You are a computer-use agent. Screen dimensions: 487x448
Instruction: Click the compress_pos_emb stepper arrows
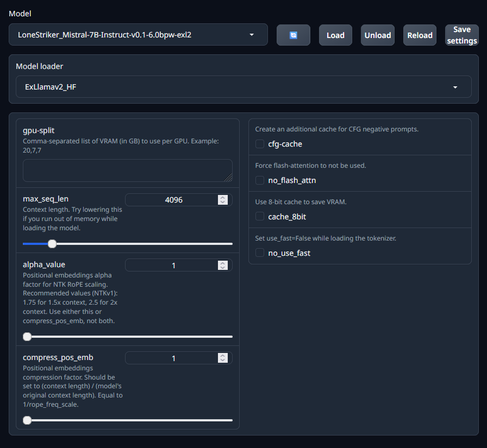pyautogui.click(x=222, y=358)
